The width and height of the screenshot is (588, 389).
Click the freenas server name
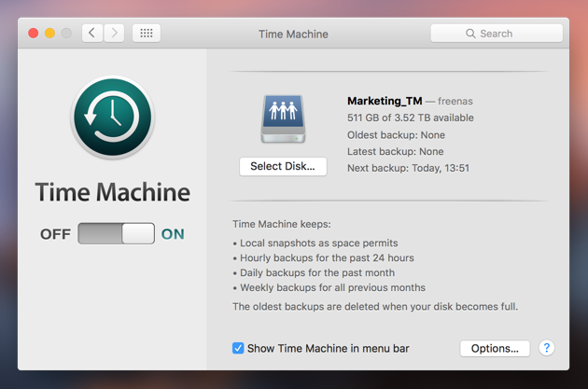pos(455,101)
